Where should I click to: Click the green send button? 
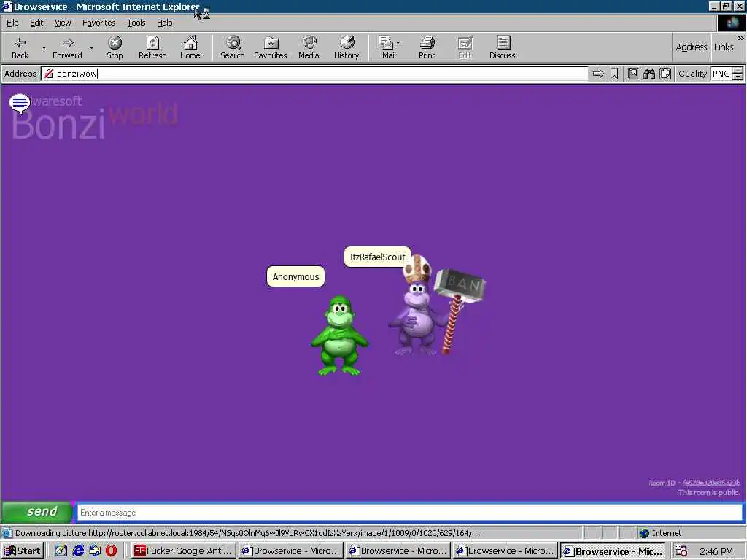[37, 512]
